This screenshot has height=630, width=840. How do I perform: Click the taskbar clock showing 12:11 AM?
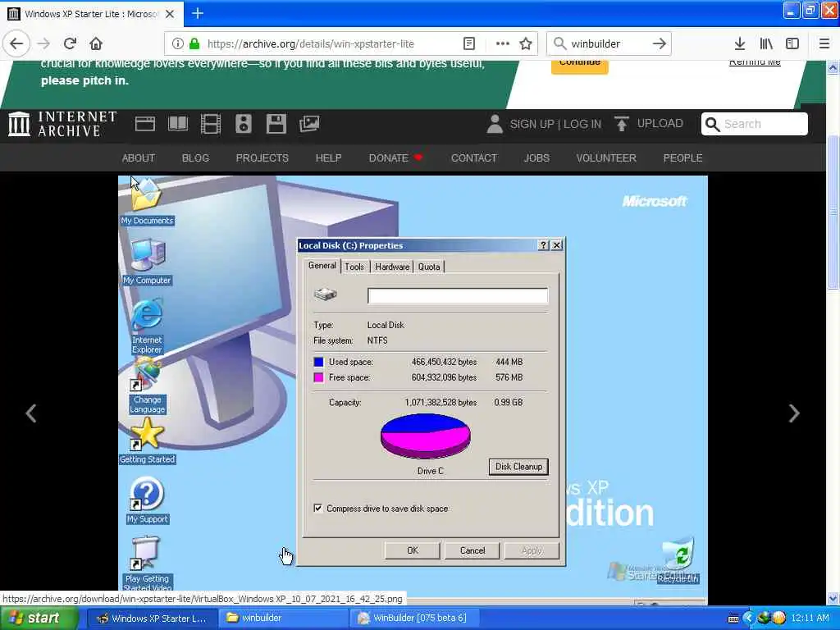click(810, 619)
